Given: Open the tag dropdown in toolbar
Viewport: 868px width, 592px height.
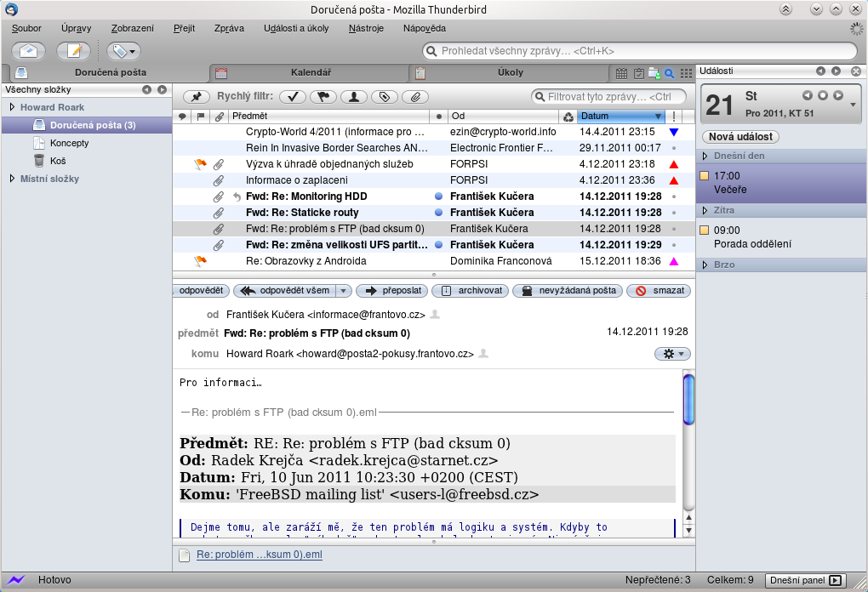Looking at the screenshot, I should (x=123, y=51).
